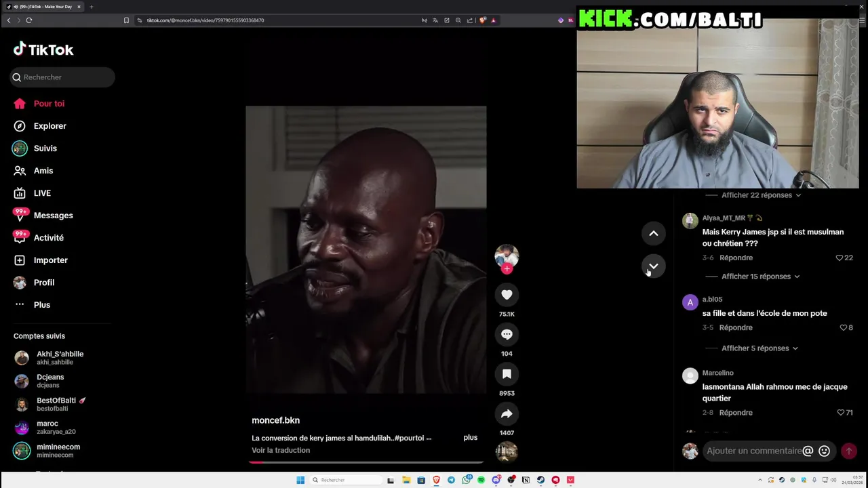Image resolution: width=868 pixels, height=488 pixels.
Task: Post comment with red arrow button
Action: coord(848,451)
